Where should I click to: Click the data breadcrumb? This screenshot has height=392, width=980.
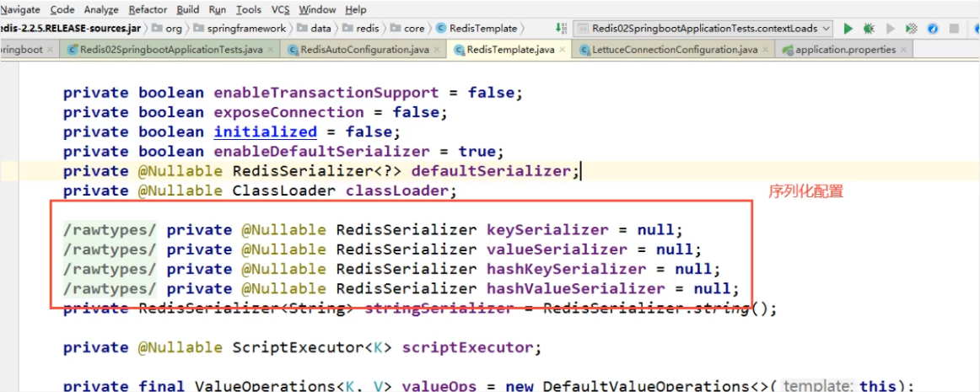point(320,28)
